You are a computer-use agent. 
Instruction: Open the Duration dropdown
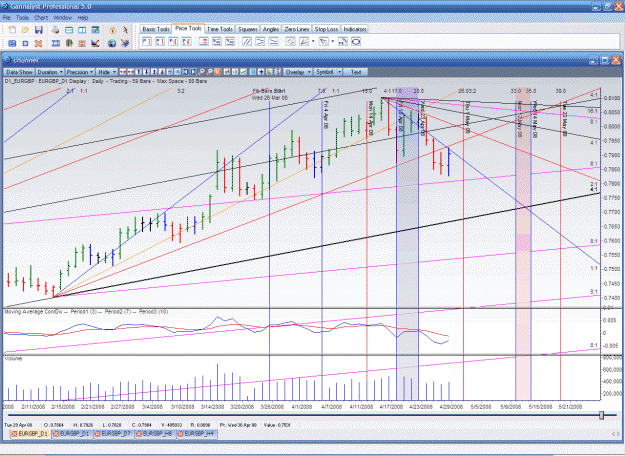pyautogui.click(x=50, y=72)
